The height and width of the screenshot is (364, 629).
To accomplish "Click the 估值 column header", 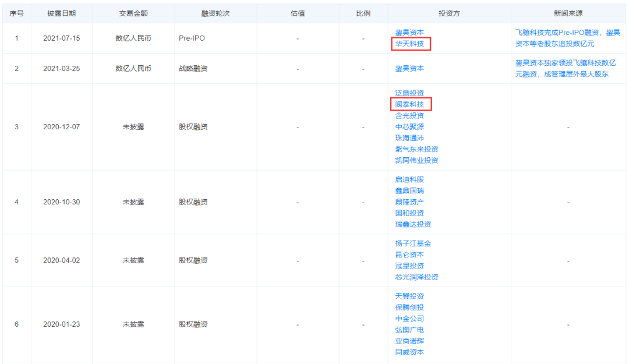I will click(298, 13).
